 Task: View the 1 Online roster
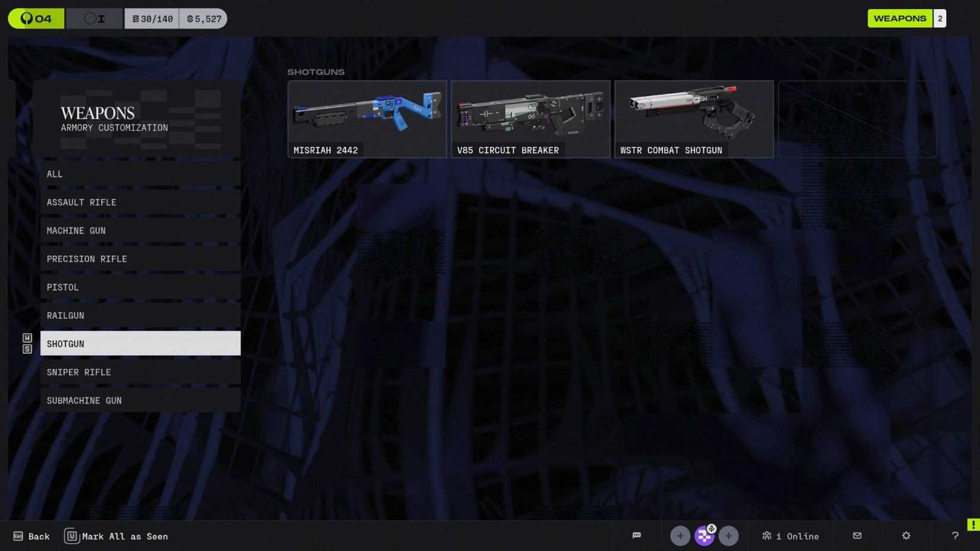coord(790,536)
